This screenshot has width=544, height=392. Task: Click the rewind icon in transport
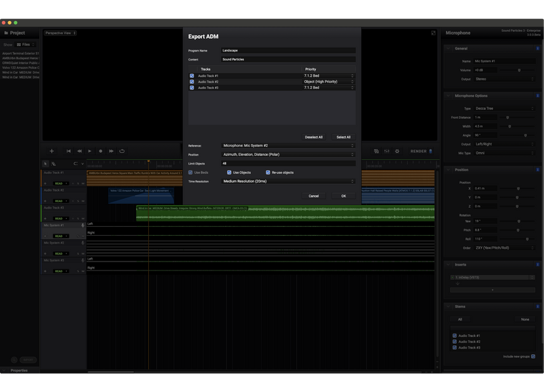pyautogui.click(x=80, y=151)
